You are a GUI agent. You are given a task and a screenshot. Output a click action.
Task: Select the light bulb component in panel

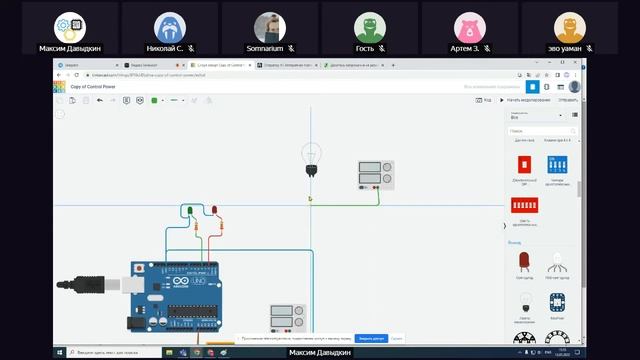point(526,302)
